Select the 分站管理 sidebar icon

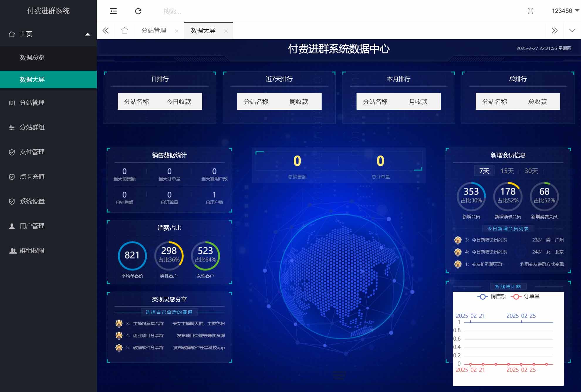click(x=12, y=103)
